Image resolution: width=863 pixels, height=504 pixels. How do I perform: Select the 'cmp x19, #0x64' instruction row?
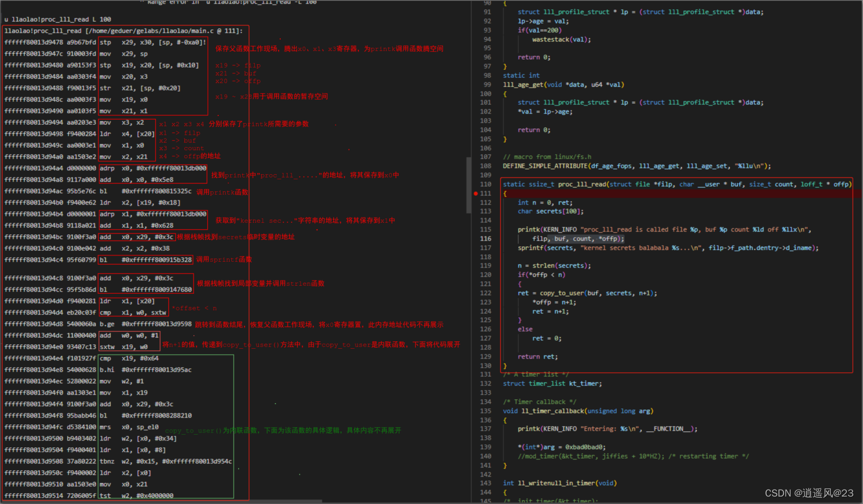click(82, 359)
